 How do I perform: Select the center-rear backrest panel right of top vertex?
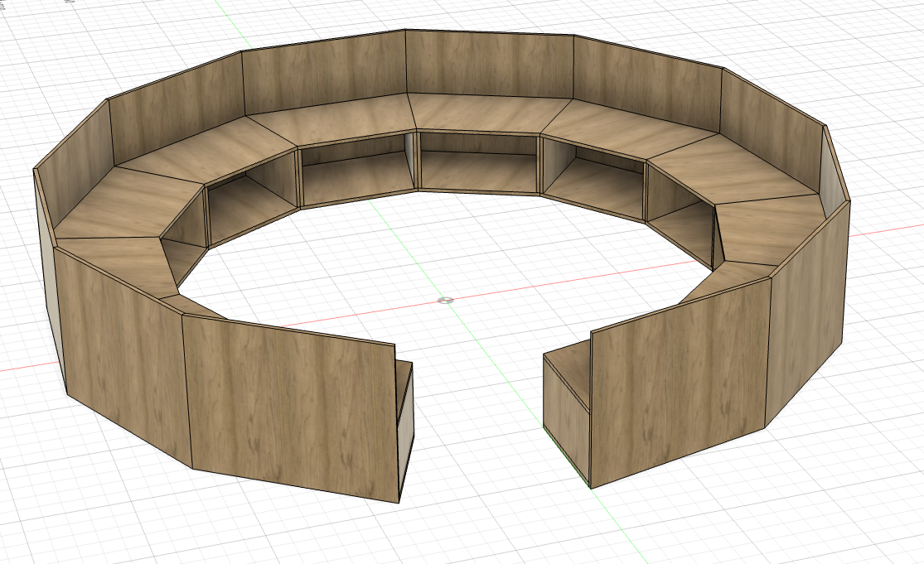coord(489,64)
